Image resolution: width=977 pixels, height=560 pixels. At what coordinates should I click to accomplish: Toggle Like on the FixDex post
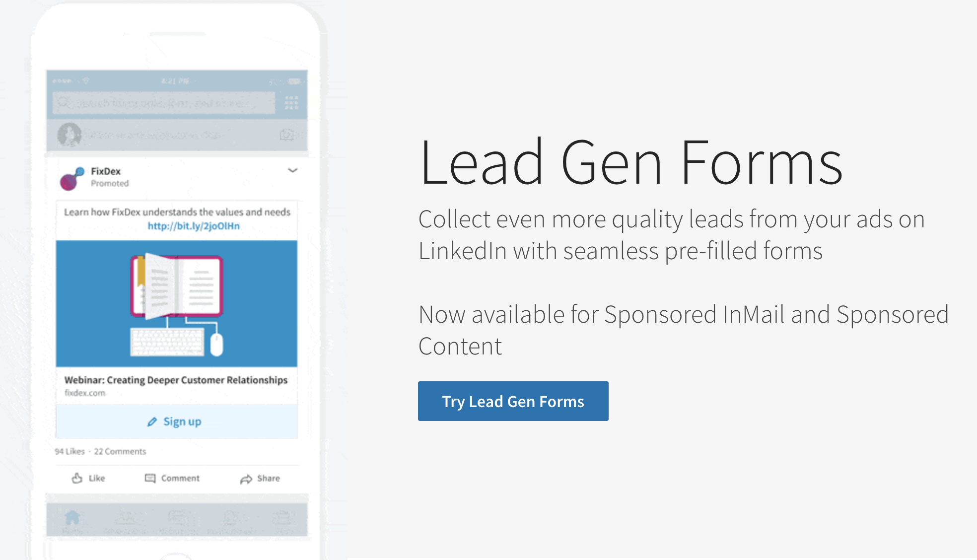[x=88, y=478]
